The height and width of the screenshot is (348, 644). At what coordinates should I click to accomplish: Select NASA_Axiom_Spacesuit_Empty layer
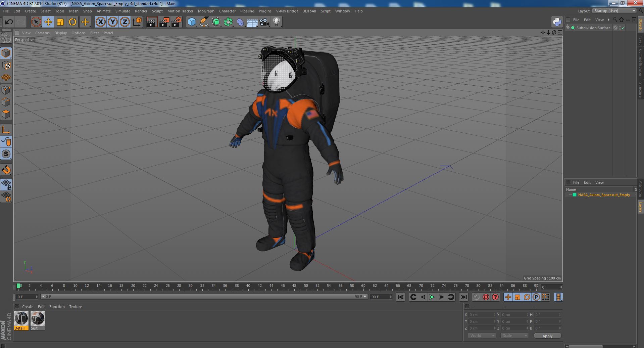click(604, 195)
